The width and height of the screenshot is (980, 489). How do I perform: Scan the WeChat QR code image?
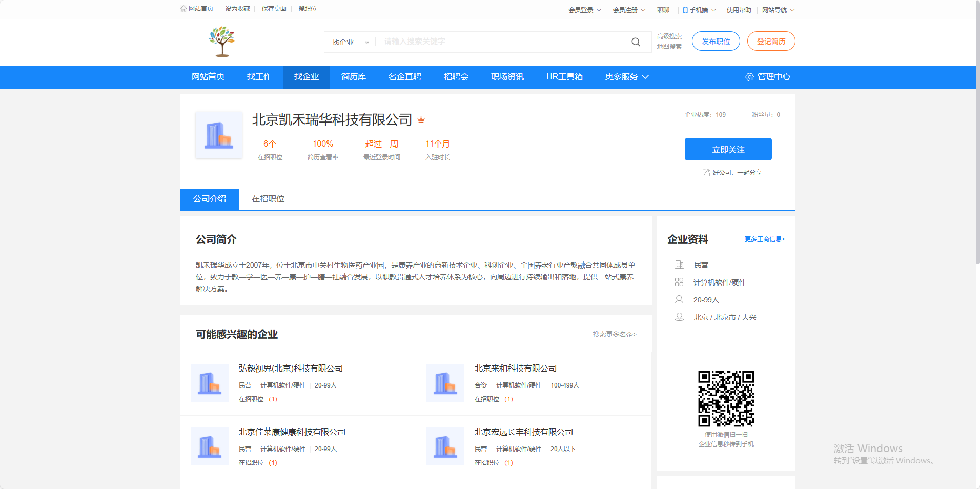click(726, 398)
